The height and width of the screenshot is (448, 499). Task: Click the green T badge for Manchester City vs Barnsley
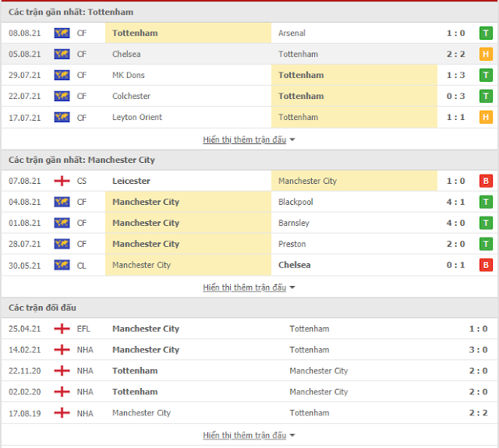[x=486, y=223]
